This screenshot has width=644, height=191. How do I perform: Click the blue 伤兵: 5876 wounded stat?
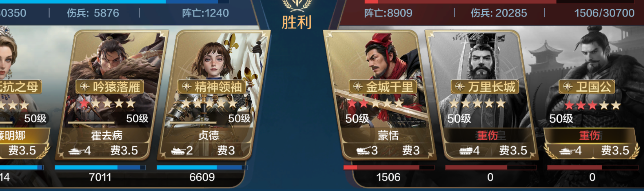93,13
